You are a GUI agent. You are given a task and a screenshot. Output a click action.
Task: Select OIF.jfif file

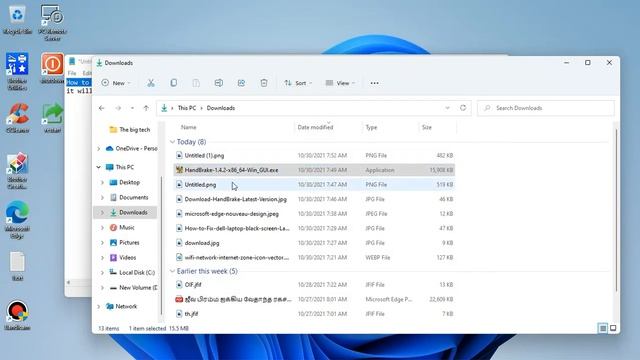[x=314, y=285]
